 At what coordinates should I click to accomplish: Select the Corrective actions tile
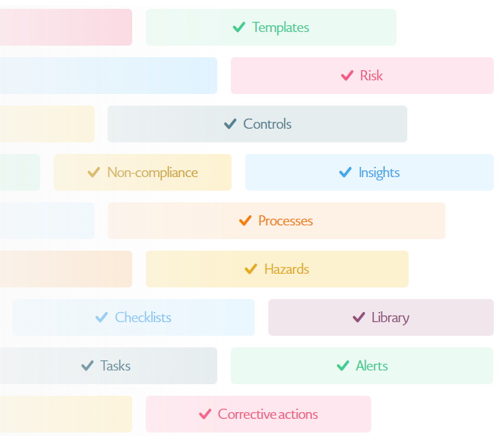(258, 414)
